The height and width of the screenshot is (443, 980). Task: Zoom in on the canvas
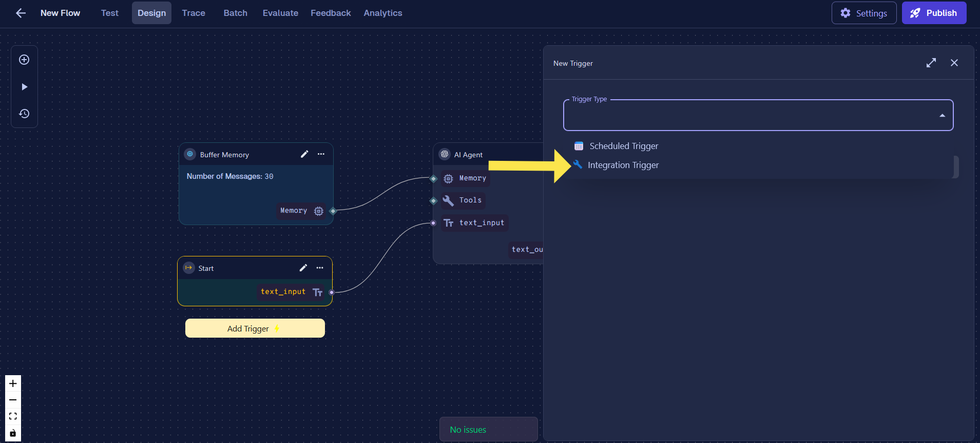tap(13, 383)
